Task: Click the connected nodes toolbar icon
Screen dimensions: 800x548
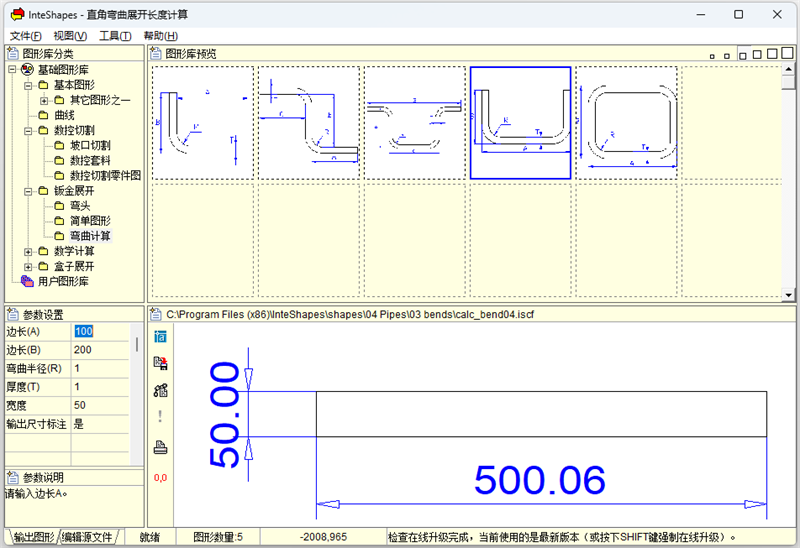Action: pyautogui.click(x=160, y=390)
